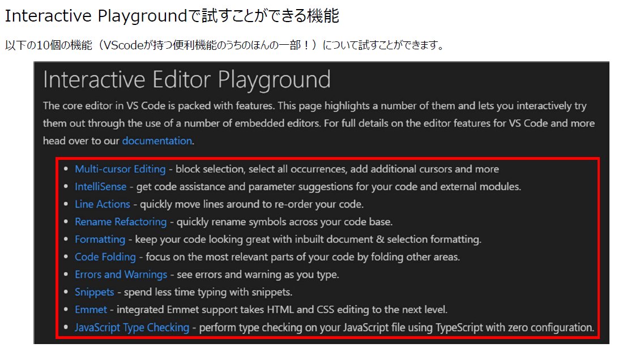
Task: Click the Snippets link
Action: point(95,293)
